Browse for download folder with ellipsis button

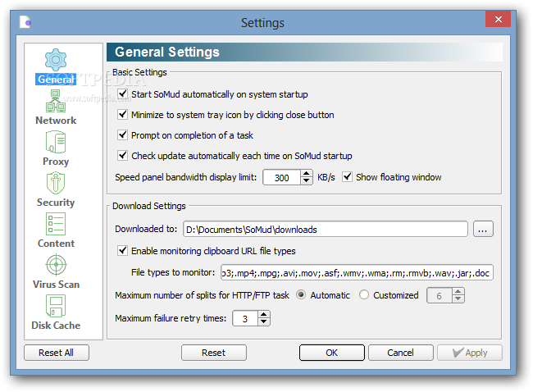(483, 229)
